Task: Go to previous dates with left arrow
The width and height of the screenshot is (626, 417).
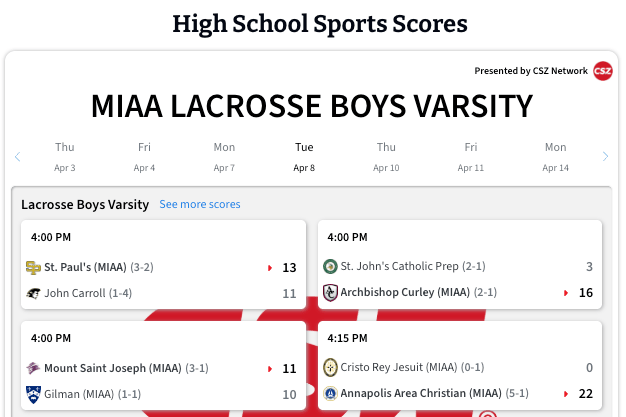Action: [18, 157]
